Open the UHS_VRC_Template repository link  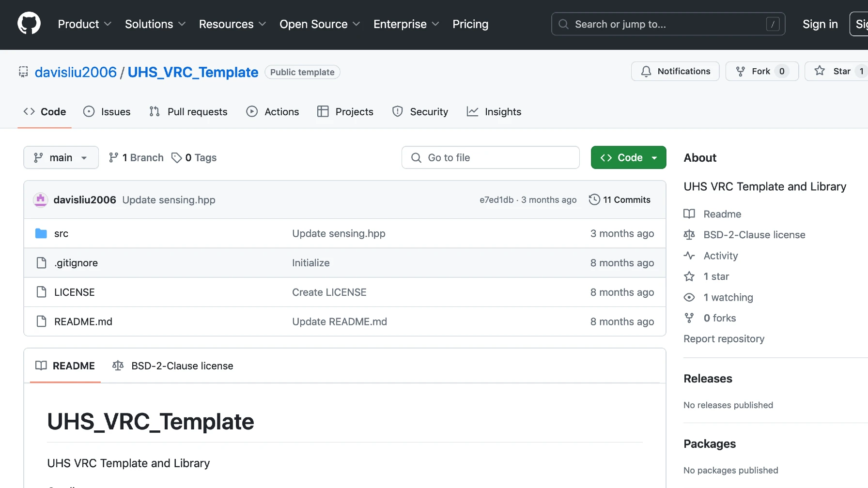point(193,72)
